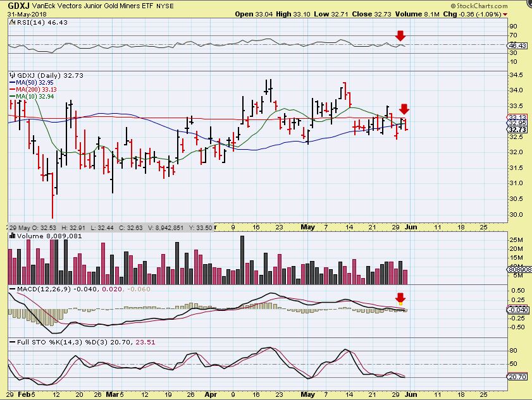Click the O: 32.53 readout value

click(44, 227)
